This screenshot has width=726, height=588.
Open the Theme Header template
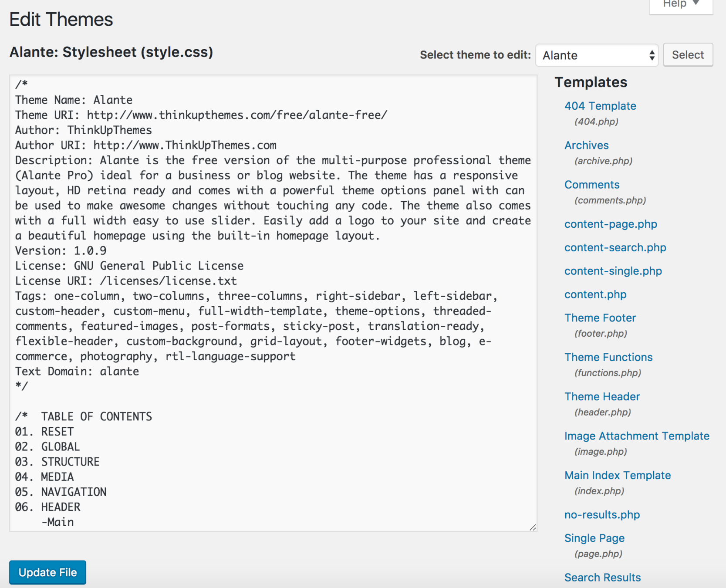(x=602, y=396)
